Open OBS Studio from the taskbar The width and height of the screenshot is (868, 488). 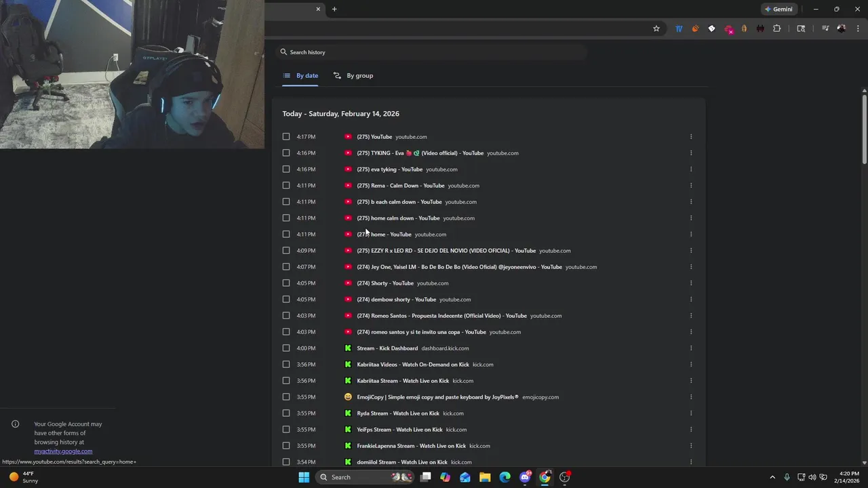[565, 477]
